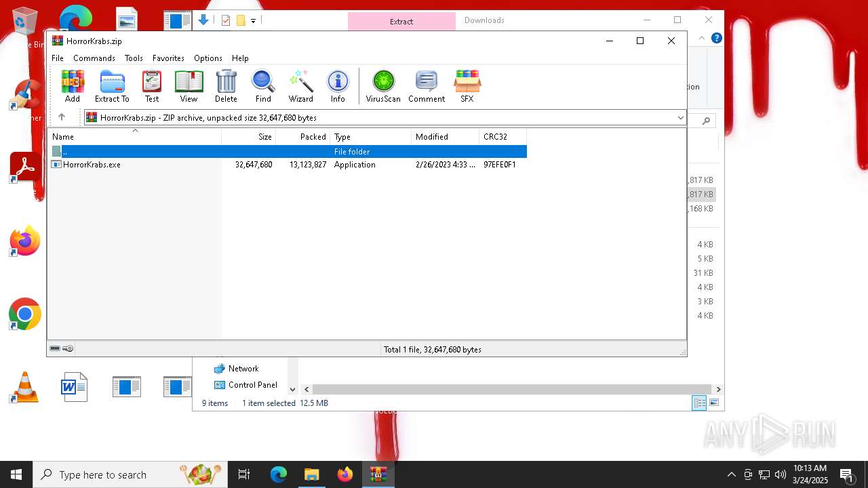Open Google Chrome desktop shortcut
This screenshot has width=868, height=488.
click(x=25, y=314)
